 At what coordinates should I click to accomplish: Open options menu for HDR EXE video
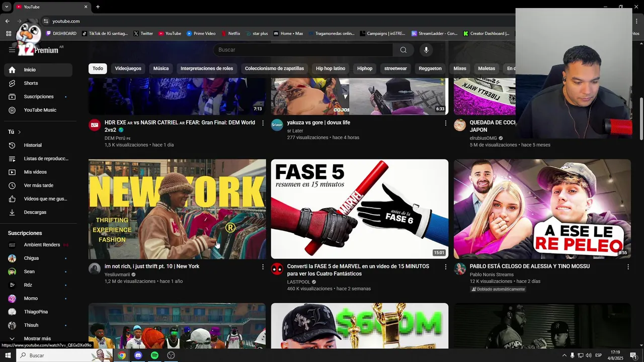pos(263,123)
